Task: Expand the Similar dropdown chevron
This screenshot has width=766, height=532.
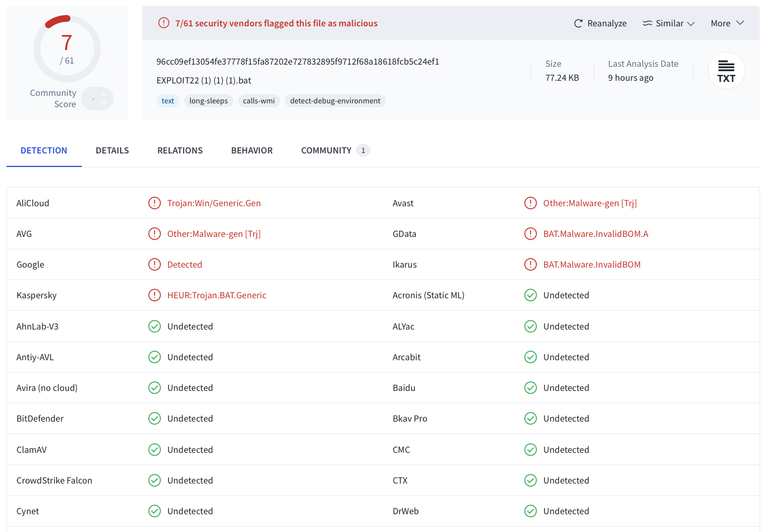Action: coord(691,24)
